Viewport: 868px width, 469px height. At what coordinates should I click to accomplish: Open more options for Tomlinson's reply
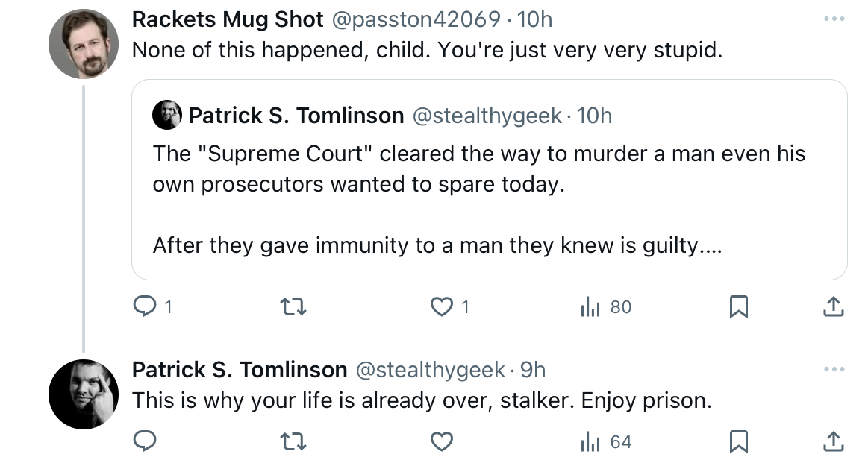[x=834, y=369]
